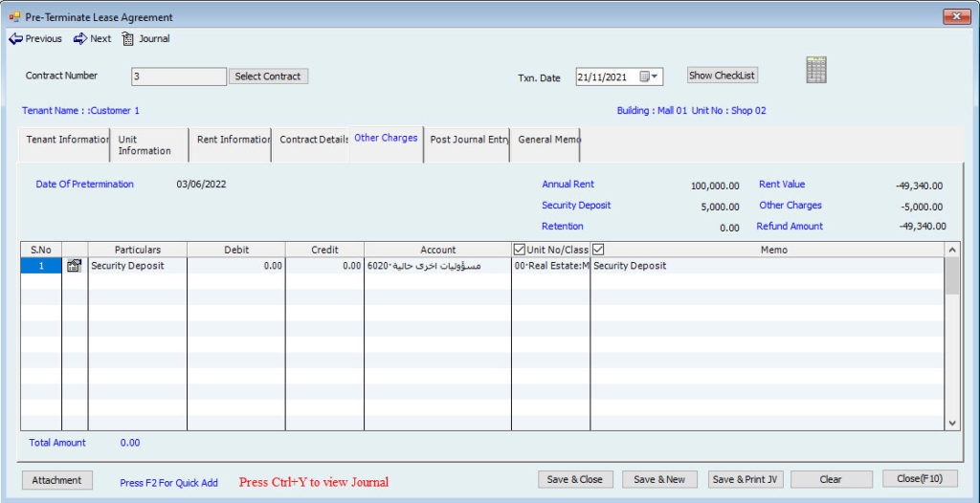This screenshot has width=980, height=503.
Task: Toggle the Unit No/Class column checkbox
Action: (520, 250)
